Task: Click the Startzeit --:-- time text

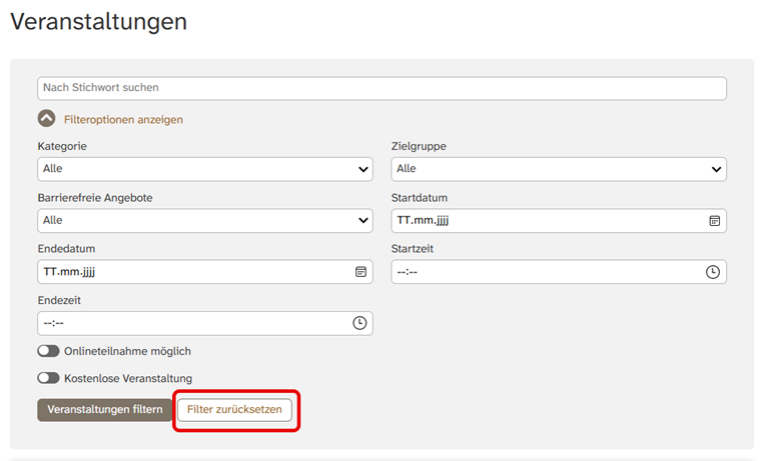Action: (408, 272)
